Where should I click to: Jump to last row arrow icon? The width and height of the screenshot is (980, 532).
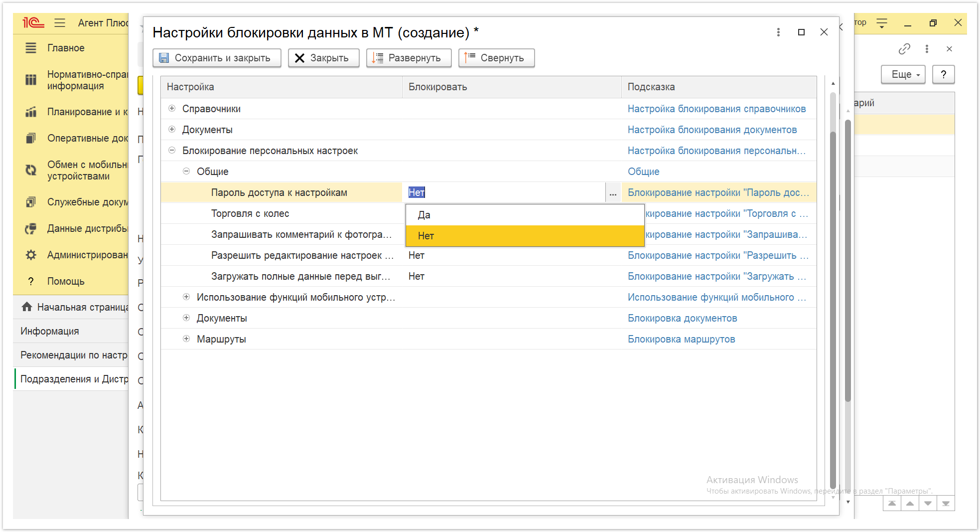946,504
